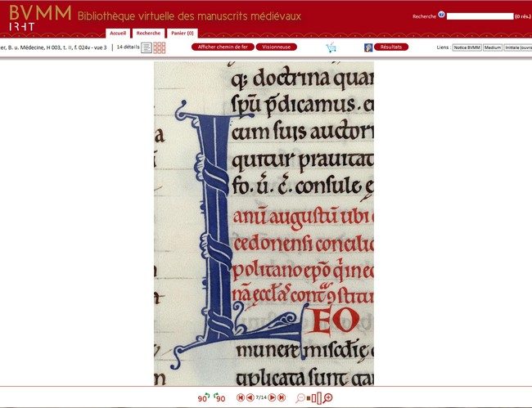The height and width of the screenshot is (408, 532).
Task: Click into the Recherche search field
Action: pos(480,16)
